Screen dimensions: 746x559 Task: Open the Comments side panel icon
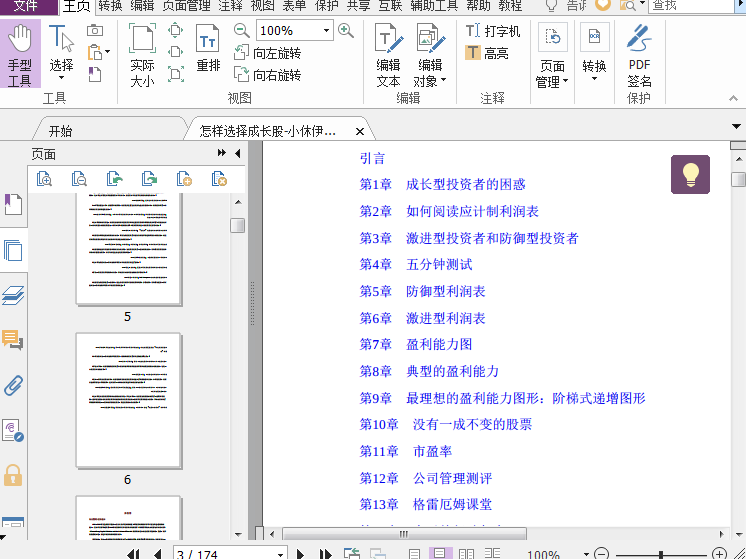(x=13, y=340)
